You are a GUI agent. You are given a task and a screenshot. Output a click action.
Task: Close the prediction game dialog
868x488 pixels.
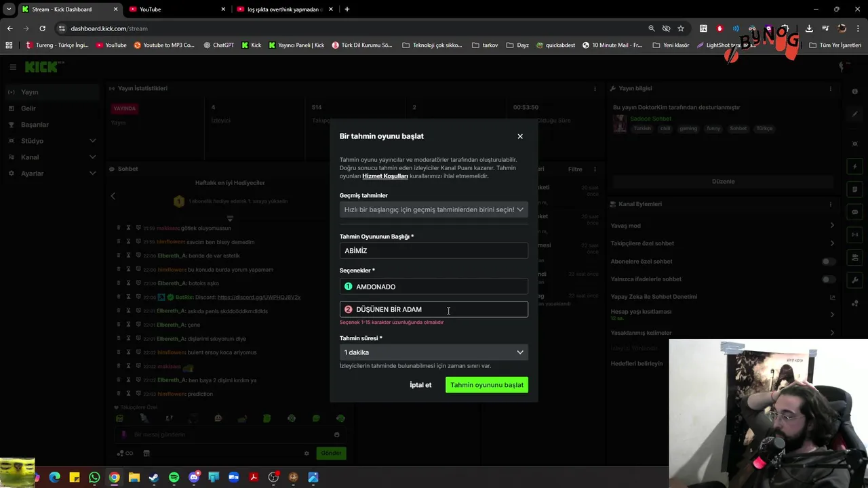(x=520, y=136)
